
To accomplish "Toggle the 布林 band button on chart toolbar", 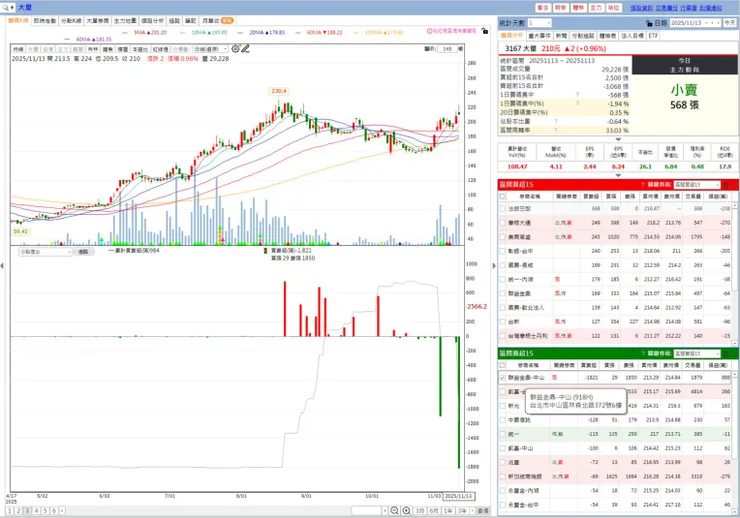I will coord(93,49).
